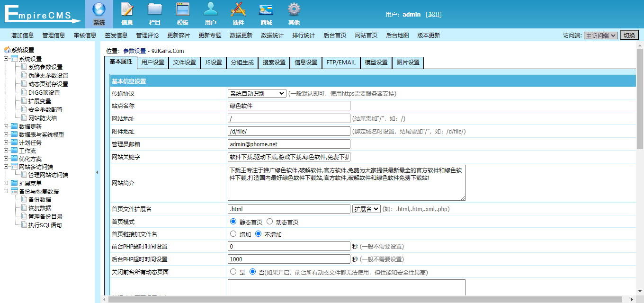Collapse the 备份与恢复数据 tree node
This screenshot has width=644, height=303.
pyautogui.click(x=6, y=191)
